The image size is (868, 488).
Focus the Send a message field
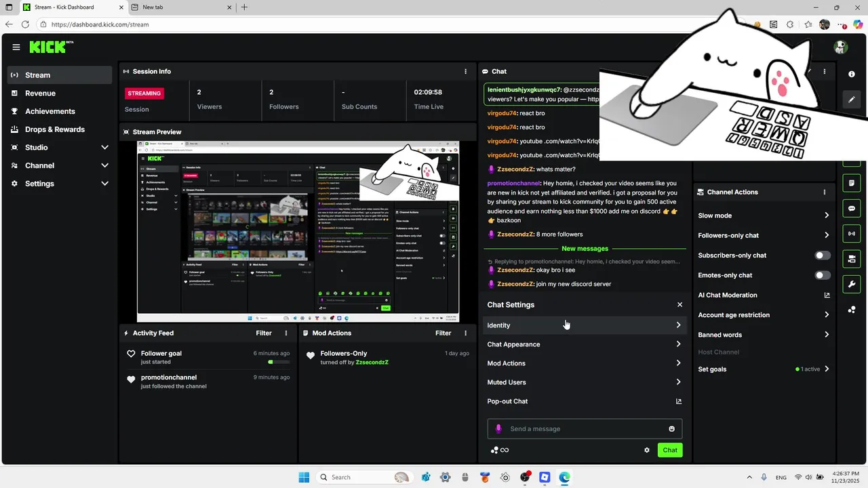tap(585, 429)
